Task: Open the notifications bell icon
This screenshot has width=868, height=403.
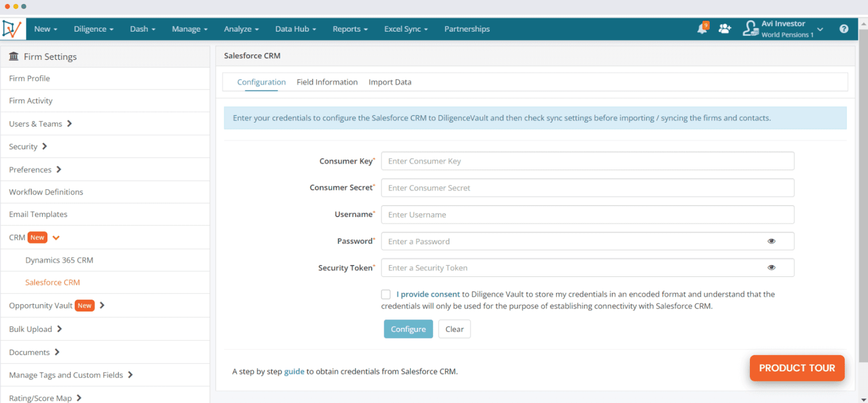Action: point(702,29)
